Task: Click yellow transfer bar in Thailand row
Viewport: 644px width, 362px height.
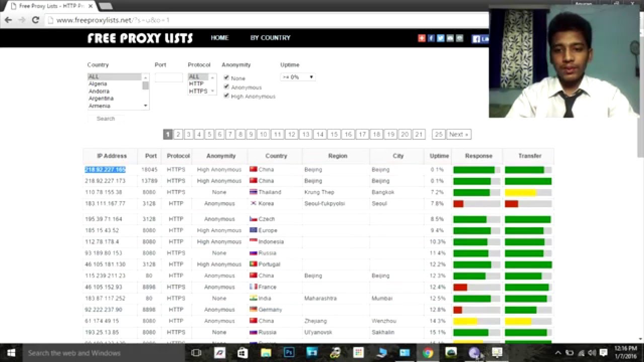Action: pos(528,193)
